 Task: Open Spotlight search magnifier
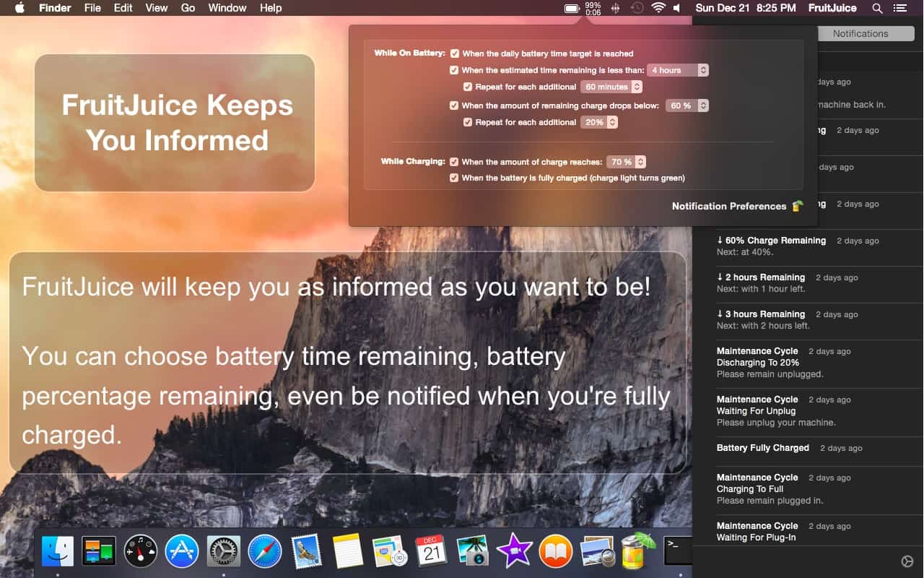877,9
